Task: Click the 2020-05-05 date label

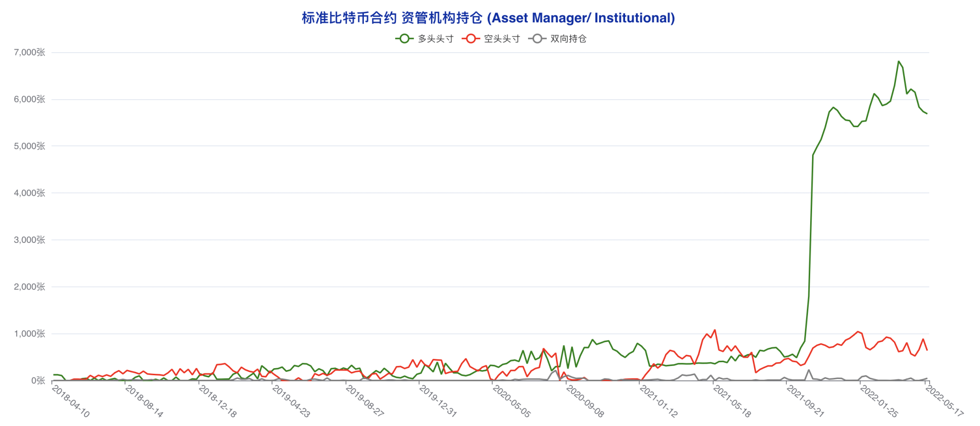Action: [x=512, y=401]
